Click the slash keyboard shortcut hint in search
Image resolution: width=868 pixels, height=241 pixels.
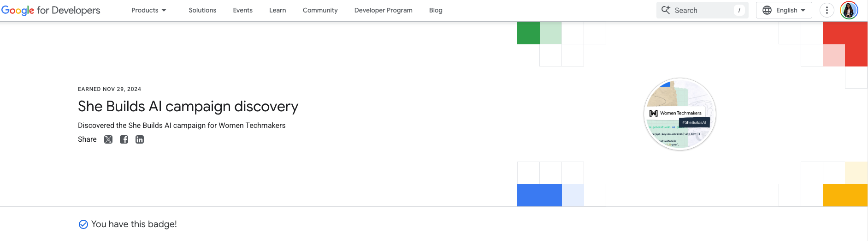pos(739,10)
